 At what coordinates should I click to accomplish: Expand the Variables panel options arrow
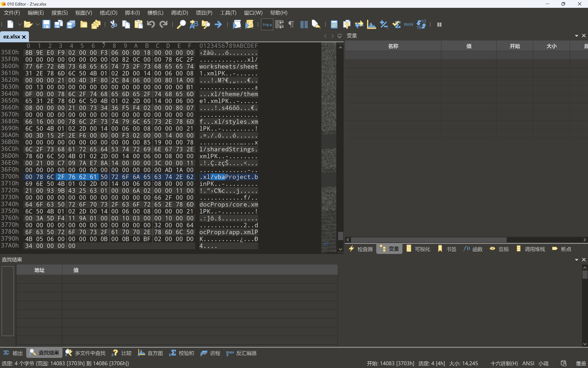pos(577,36)
